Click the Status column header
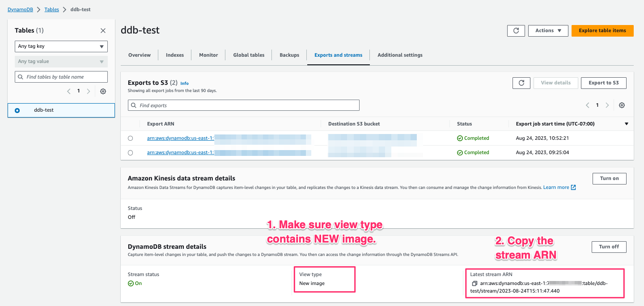The width and height of the screenshot is (644, 306). (464, 124)
